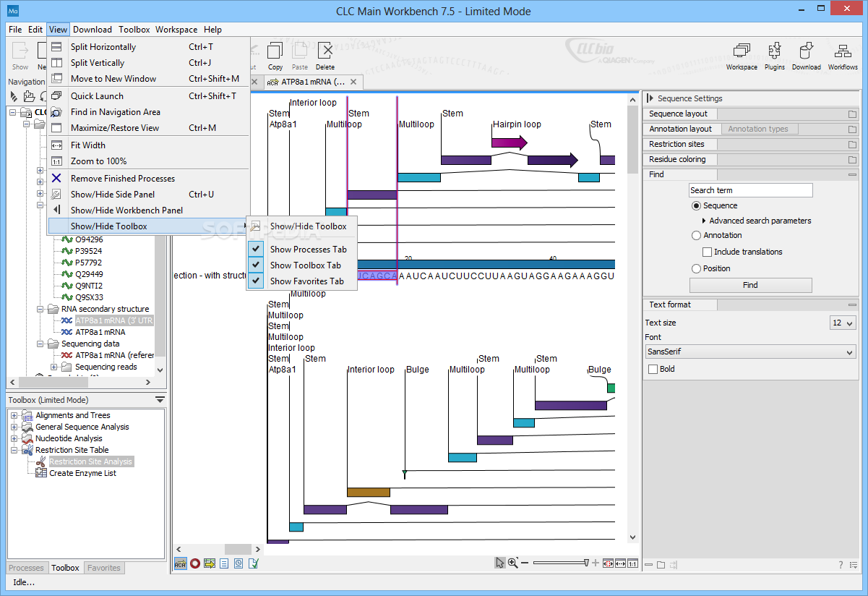Click the Zoom to 100% menu icon
The width and height of the screenshot is (868, 596).
(56, 161)
